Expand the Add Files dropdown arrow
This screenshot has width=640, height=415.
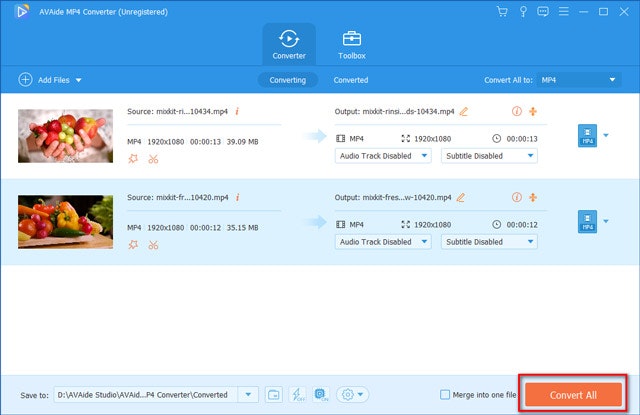click(78, 80)
